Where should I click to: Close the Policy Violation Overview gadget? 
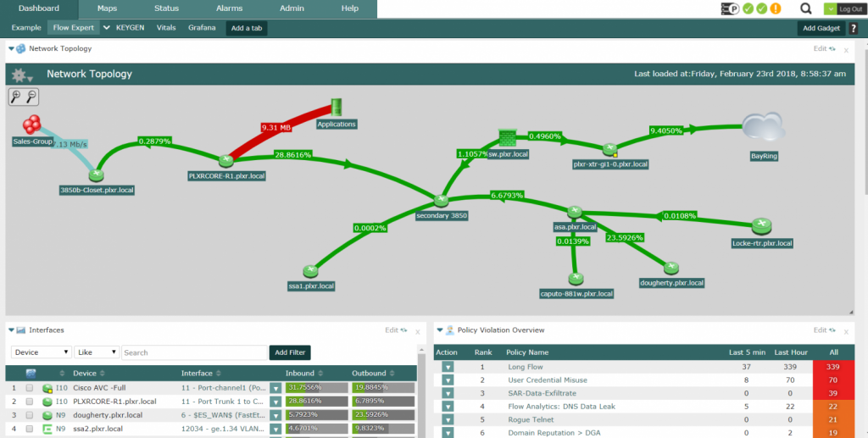[x=846, y=332]
